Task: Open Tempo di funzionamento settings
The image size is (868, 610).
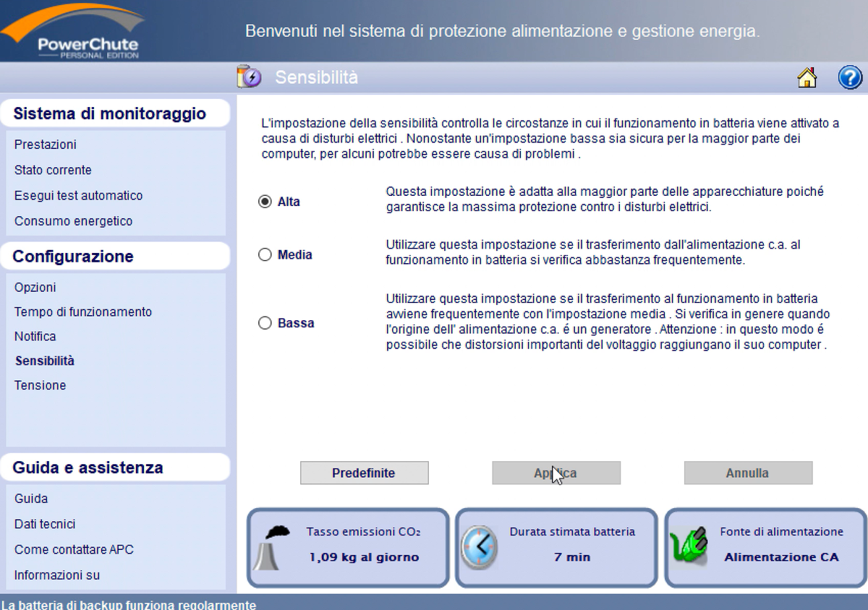Action: point(82,312)
